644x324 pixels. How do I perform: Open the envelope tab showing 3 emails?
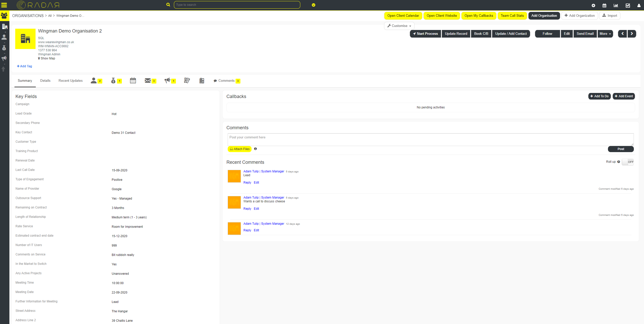click(148, 80)
